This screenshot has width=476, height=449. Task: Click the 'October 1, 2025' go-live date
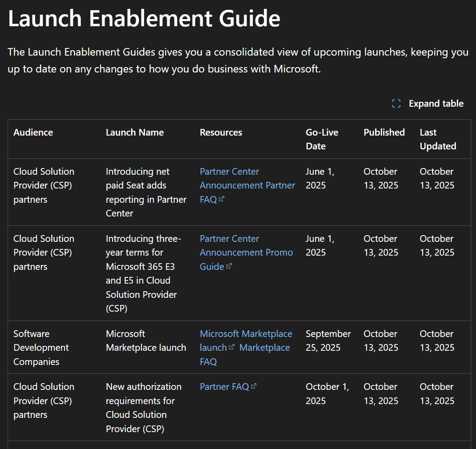tap(327, 393)
